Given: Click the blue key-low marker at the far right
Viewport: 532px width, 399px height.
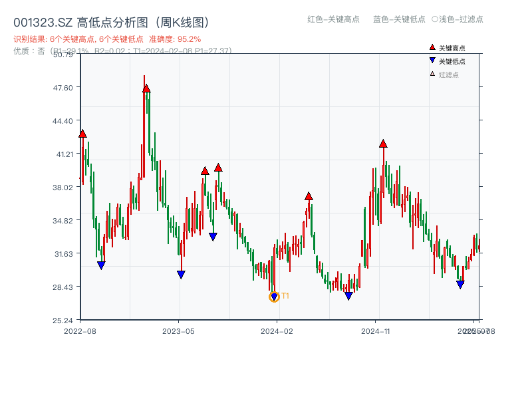Looking at the screenshot, I should 462,283.
